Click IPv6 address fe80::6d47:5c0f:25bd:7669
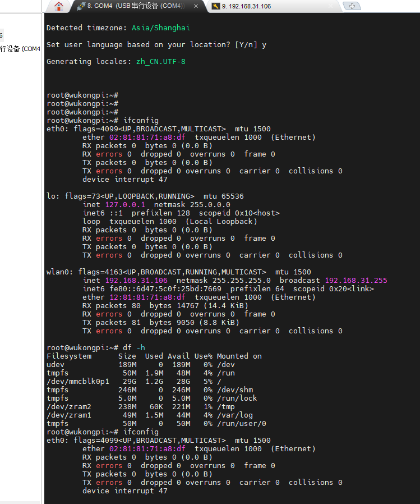 coord(165,288)
